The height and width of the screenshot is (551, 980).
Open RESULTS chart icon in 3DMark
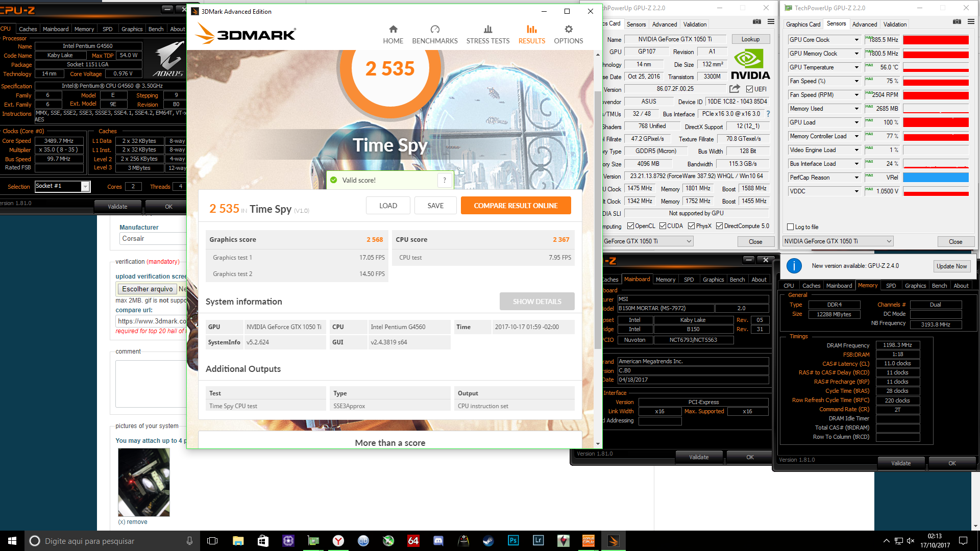click(532, 29)
